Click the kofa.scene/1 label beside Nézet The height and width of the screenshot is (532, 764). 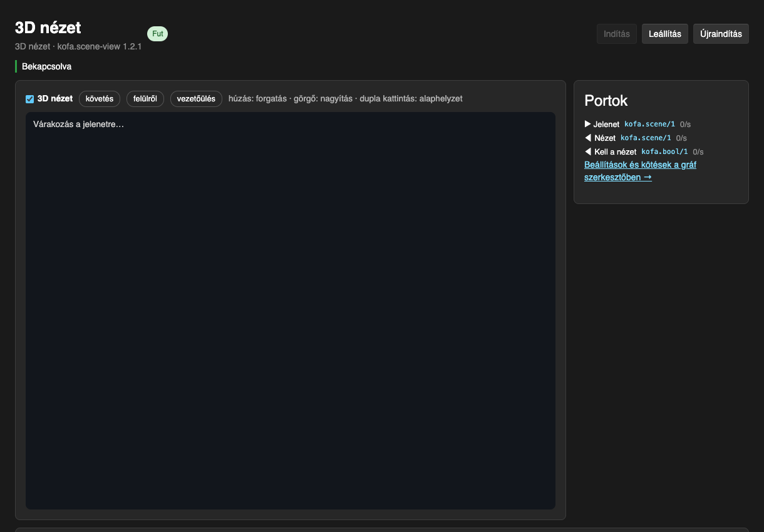tap(646, 138)
